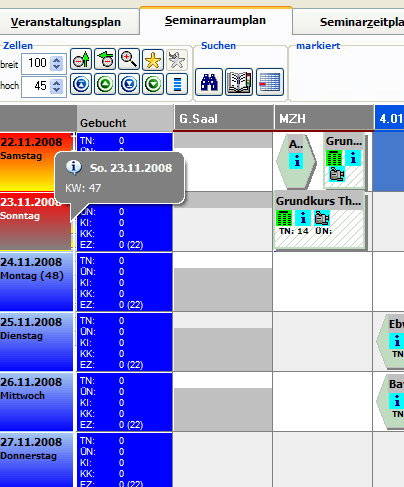Click the info icon in 'Grundkurs Th...'
Screen dimensions: 404x487
click(x=303, y=218)
